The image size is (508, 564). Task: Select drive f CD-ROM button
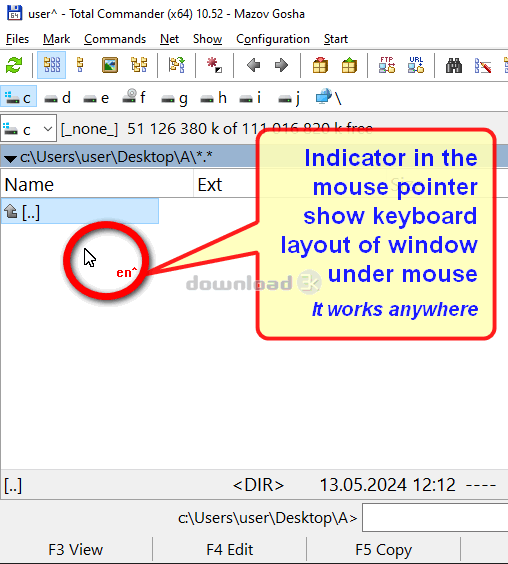click(134, 97)
